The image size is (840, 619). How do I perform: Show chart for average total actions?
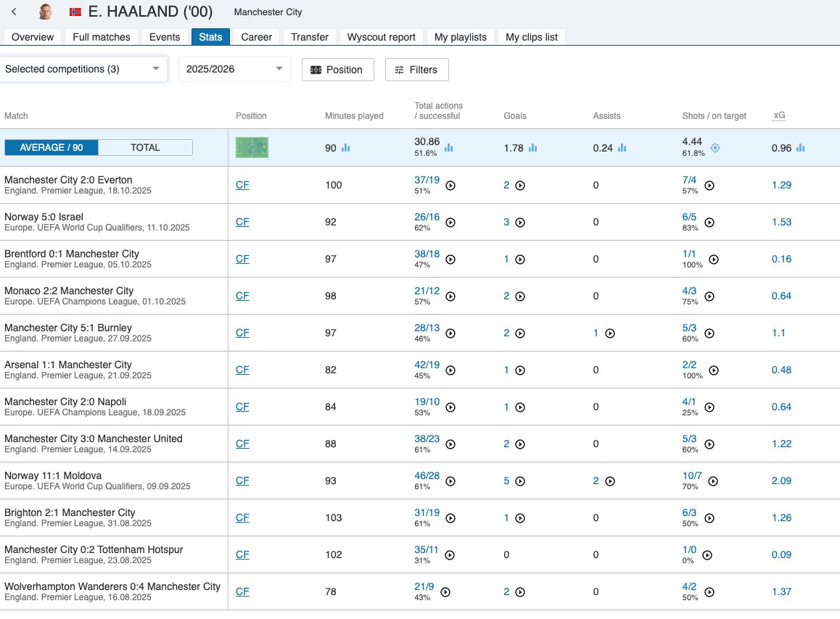(x=448, y=148)
